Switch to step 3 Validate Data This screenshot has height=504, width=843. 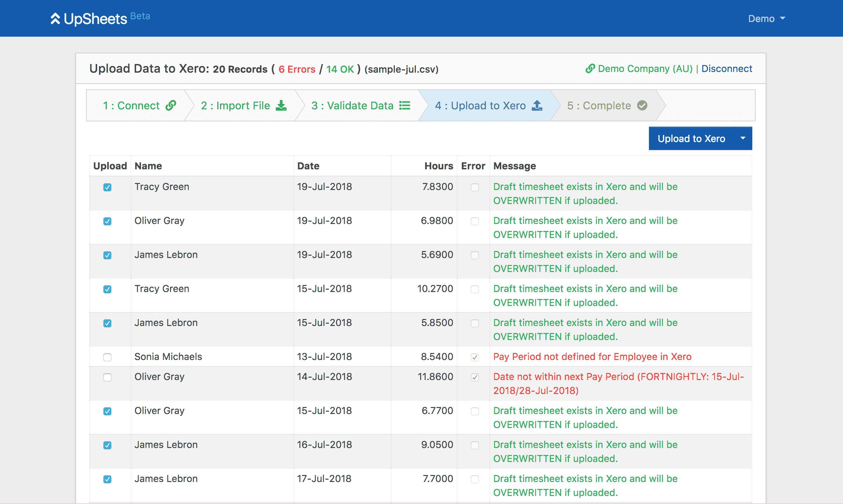pyautogui.click(x=352, y=106)
